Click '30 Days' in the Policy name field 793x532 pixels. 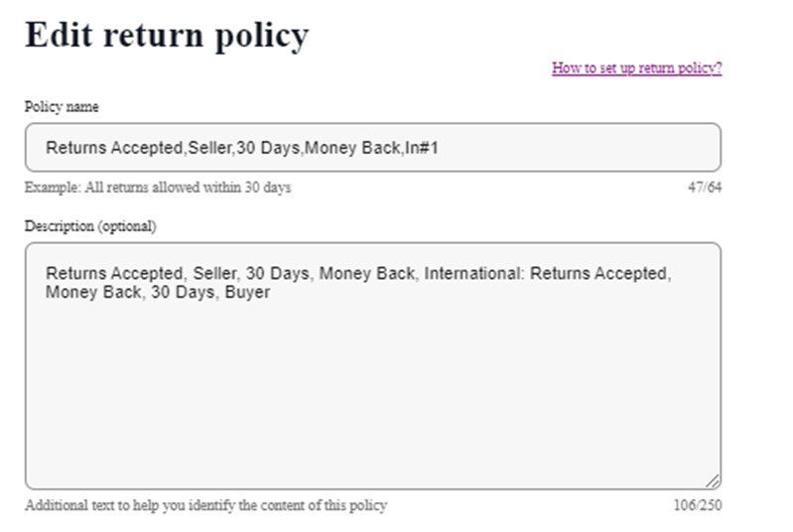point(269,148)
